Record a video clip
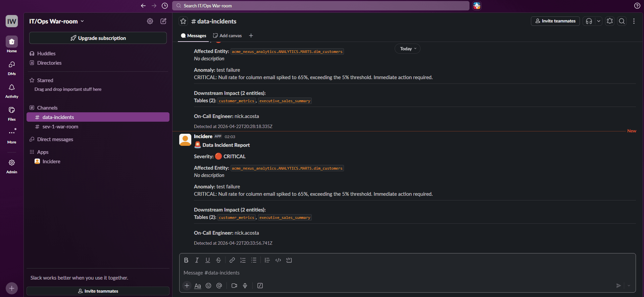This screenshot has height=297, width=644. point(234,286)
